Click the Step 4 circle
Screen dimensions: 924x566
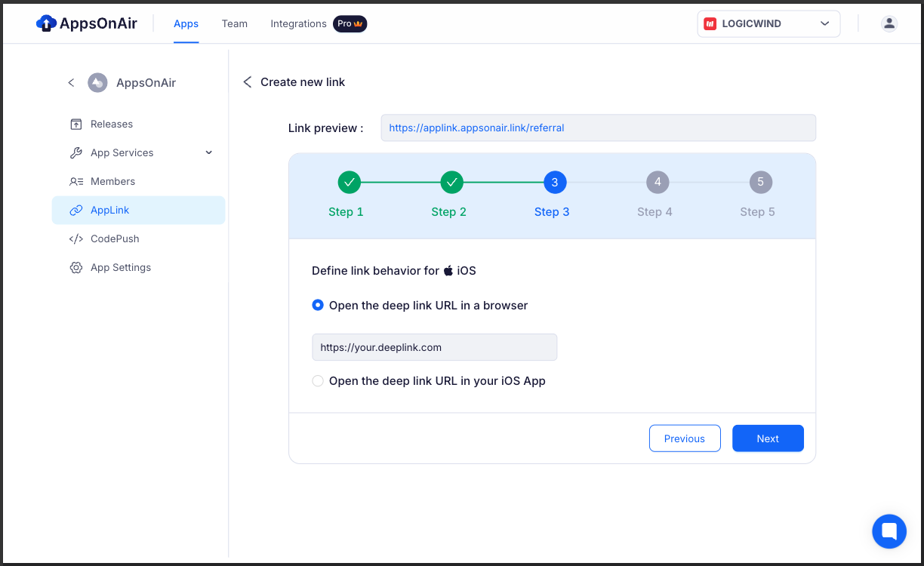pyautogui.click(x=658, y=182)
